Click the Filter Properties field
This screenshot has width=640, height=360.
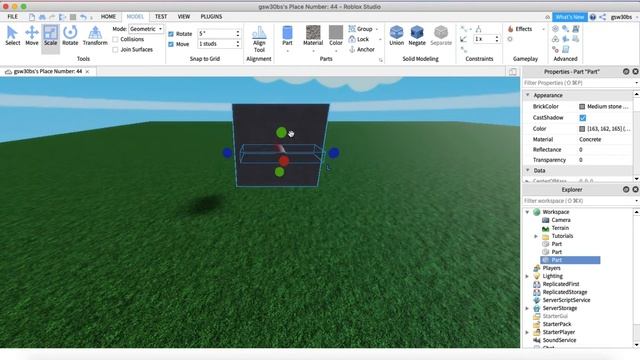578,83
